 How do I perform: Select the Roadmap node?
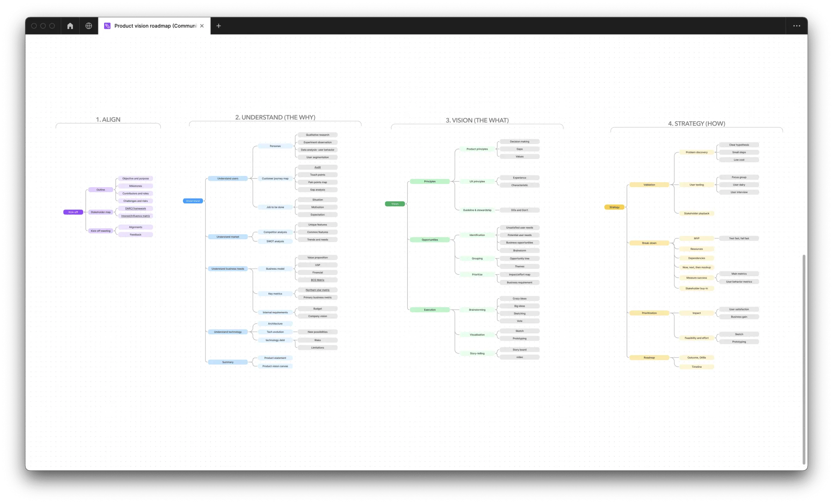pos(649,358)
